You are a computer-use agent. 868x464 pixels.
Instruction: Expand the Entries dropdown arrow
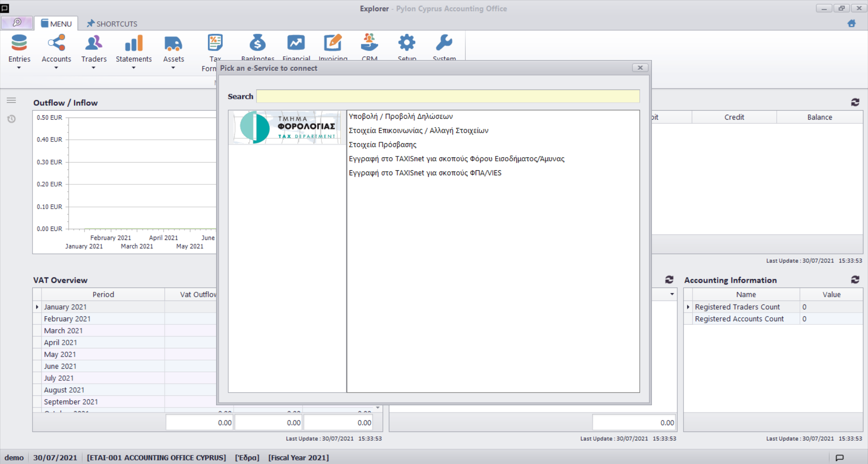click(x=19, y=68)
